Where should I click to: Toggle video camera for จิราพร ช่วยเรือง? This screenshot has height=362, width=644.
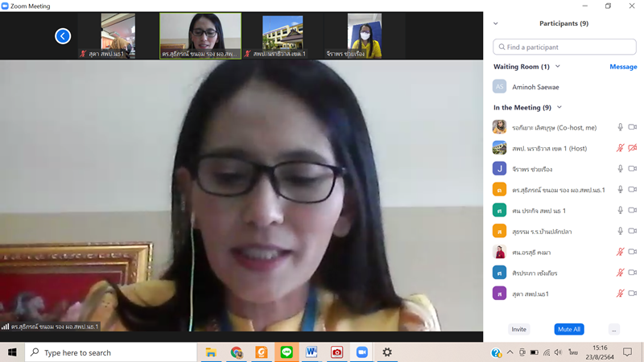(633, 169)
